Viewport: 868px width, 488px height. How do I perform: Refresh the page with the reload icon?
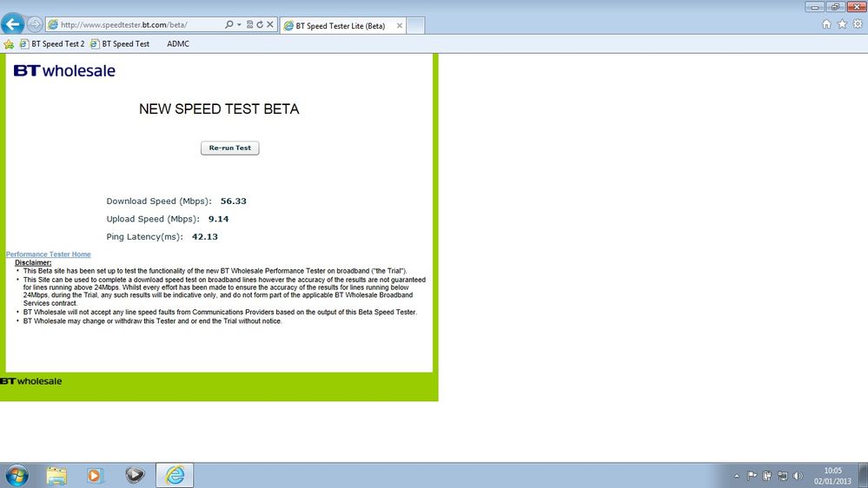point(260,24)
